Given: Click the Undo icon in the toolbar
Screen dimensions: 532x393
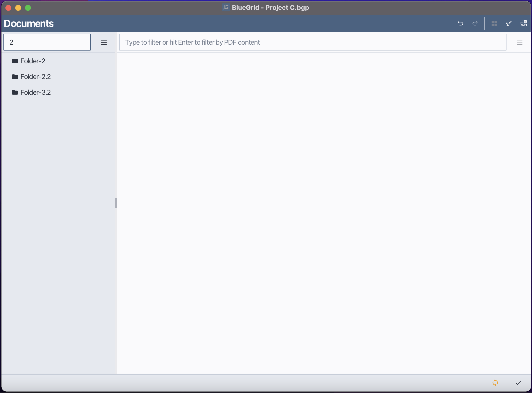Looking at the screenshot, I should (x=460, y=23).
